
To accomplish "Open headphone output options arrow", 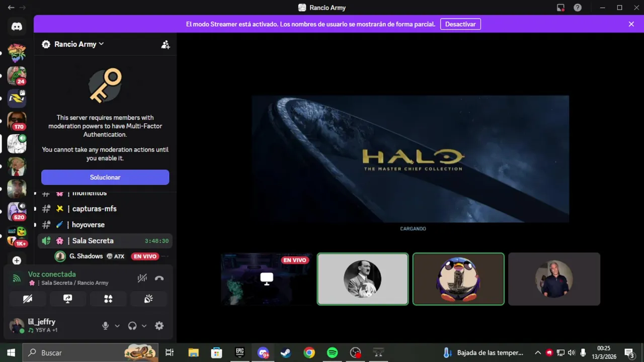I will [144, 326].
